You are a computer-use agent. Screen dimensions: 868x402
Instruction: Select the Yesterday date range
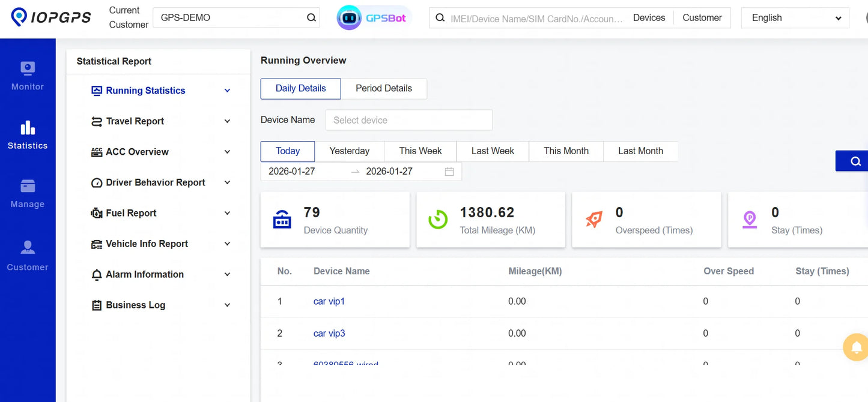(350, 151)
